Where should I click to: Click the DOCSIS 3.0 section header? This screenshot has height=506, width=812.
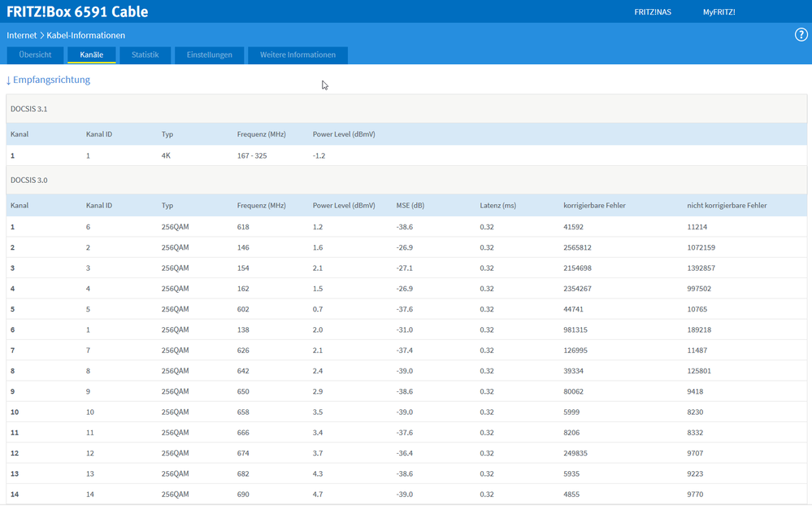(x=28, y=180)
